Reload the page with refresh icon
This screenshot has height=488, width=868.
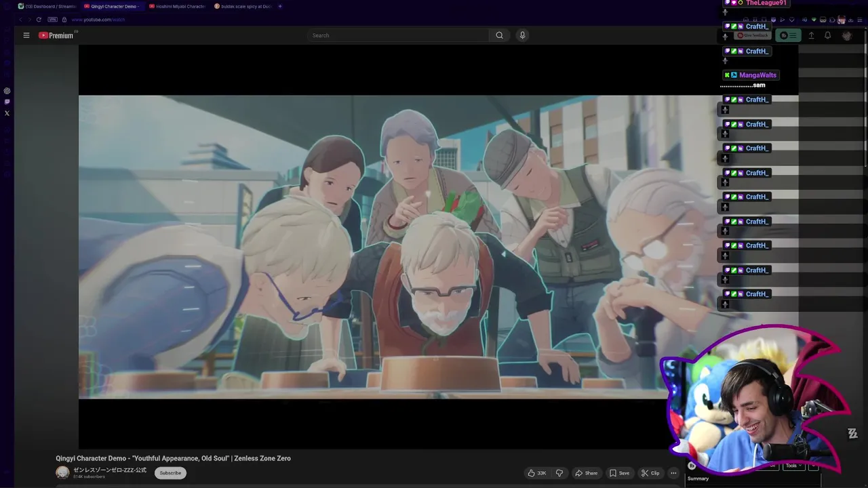(39, 20)
